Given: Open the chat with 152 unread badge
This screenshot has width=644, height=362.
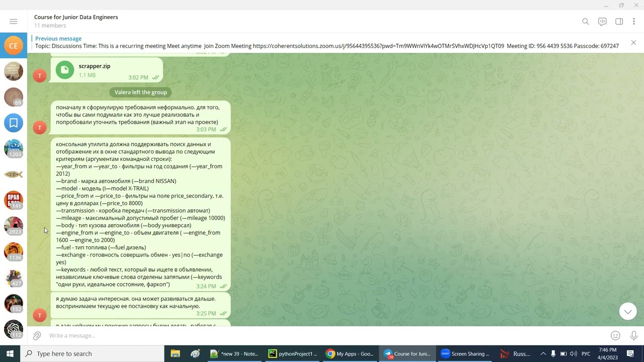Looking at the screenshot, I should (14, 304).
